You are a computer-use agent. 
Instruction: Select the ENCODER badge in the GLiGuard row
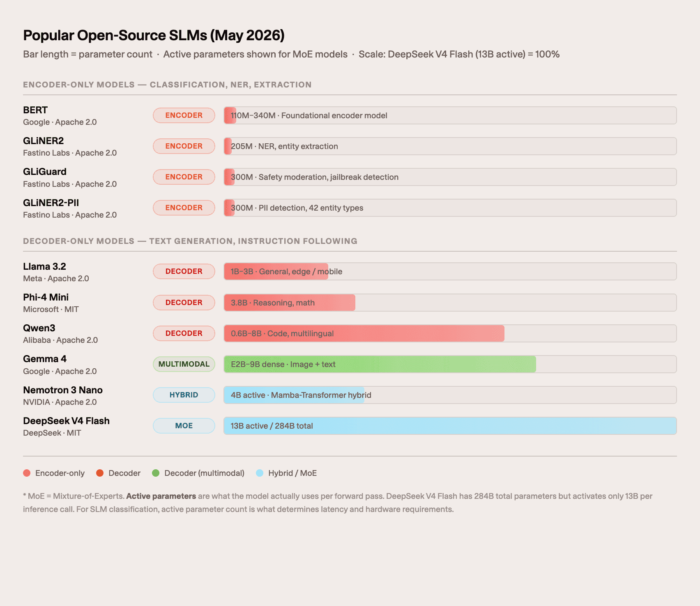[184, 177]
